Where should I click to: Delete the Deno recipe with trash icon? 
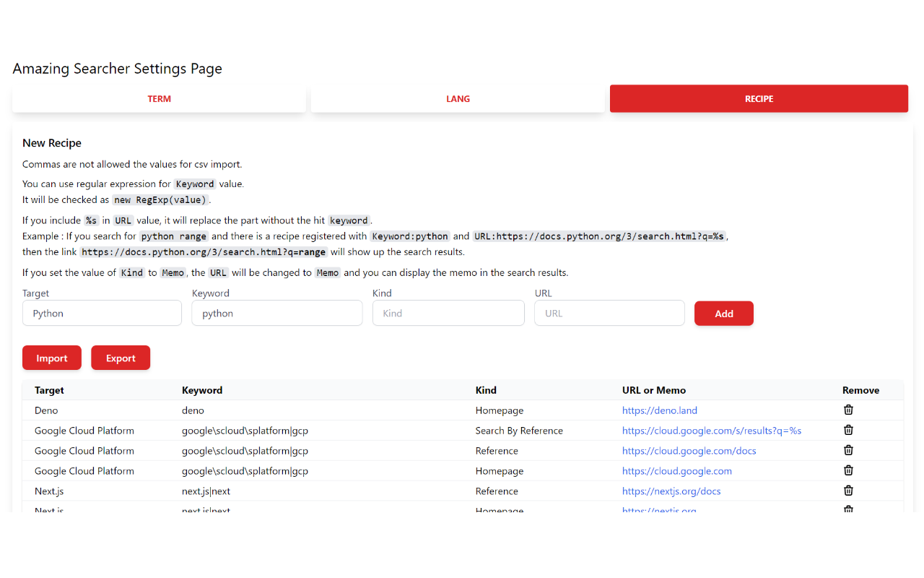pyautogui.click(x=848, y=410)
